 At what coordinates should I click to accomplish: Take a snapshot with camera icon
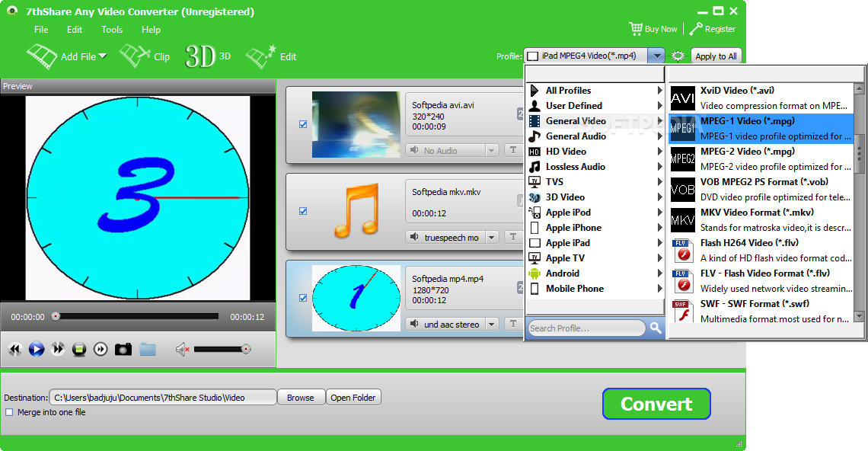pos(123,349)
